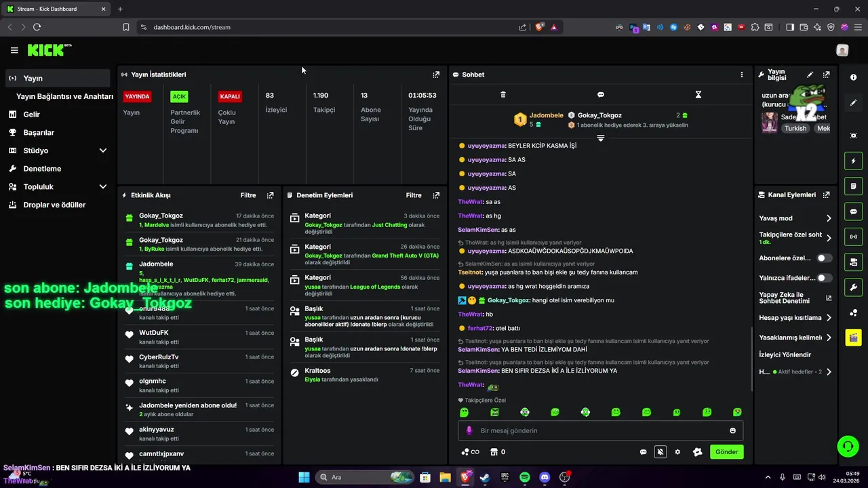The image size is (868, 488).
Task: Open Aktif hedefler arrow
Action: tap(829, 372)
